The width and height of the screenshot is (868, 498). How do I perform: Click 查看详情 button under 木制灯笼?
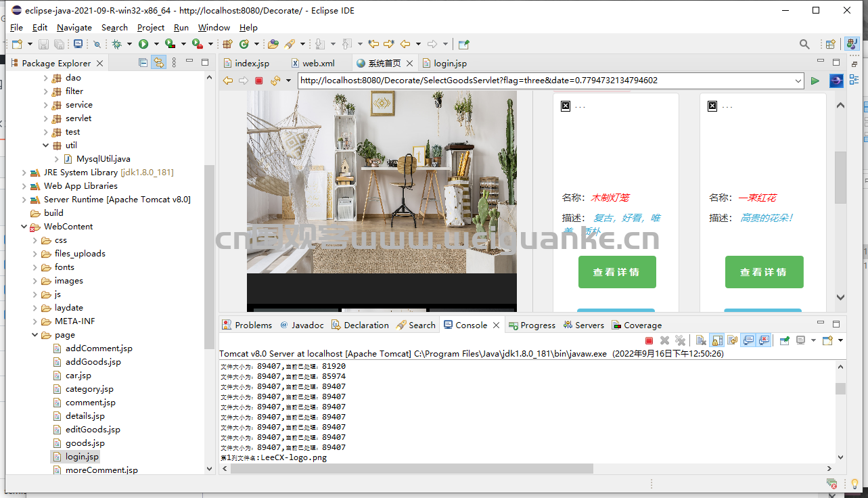click(617, 272)
